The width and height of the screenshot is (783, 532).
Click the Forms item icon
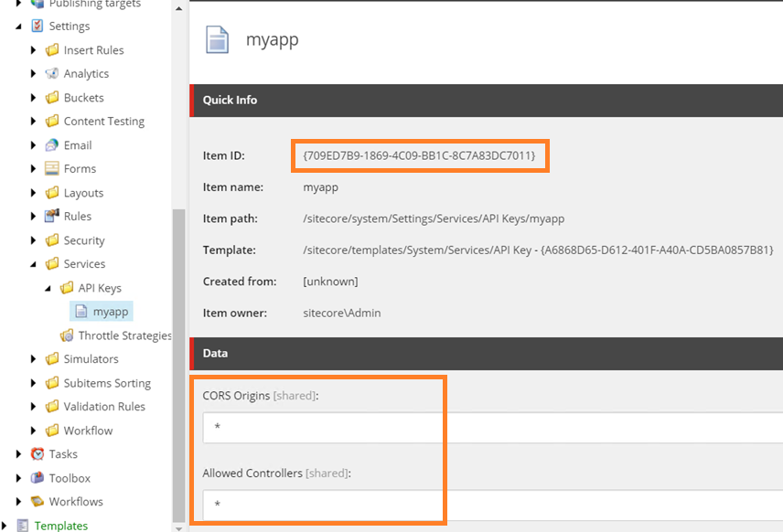52,169
